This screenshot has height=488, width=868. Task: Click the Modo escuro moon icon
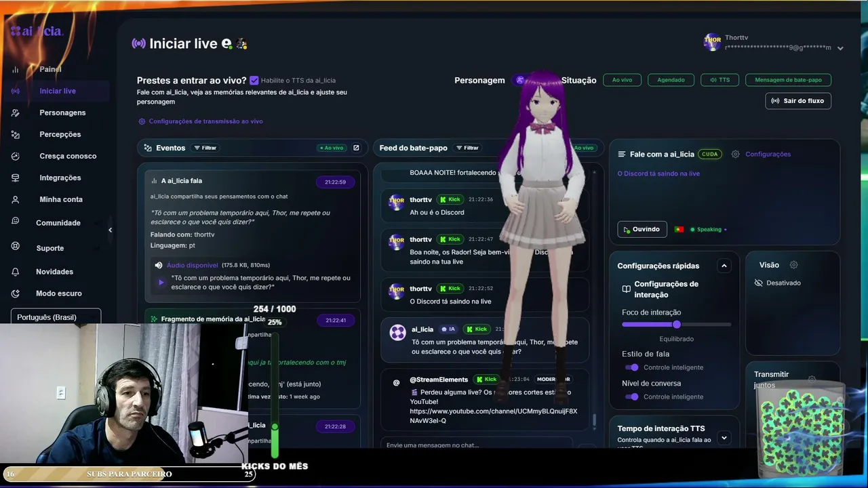coord(15,293)
